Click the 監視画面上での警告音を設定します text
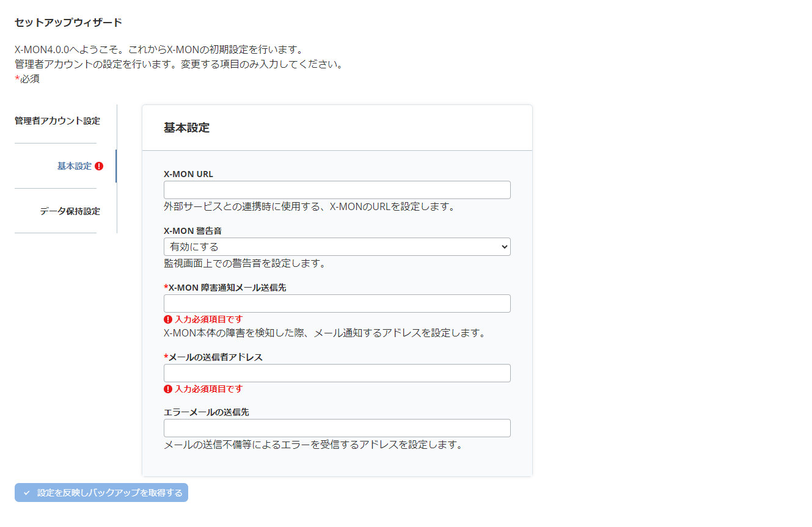Screen dimensions: 812x527 [244, 263]
